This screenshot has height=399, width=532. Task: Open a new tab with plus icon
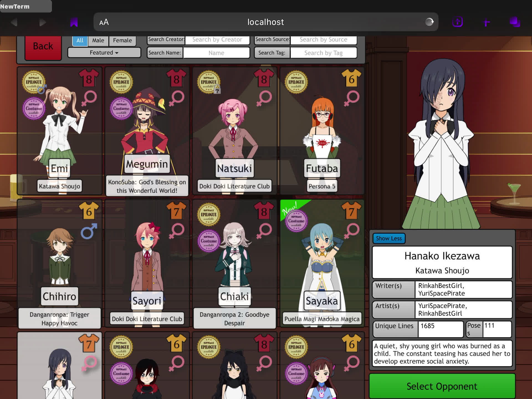pos(486,22)
